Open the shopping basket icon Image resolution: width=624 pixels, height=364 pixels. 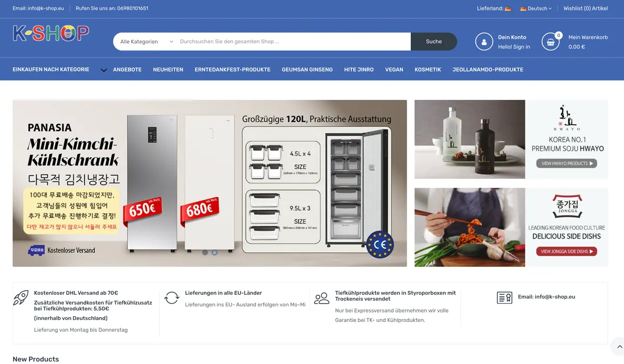coord(551,42)
